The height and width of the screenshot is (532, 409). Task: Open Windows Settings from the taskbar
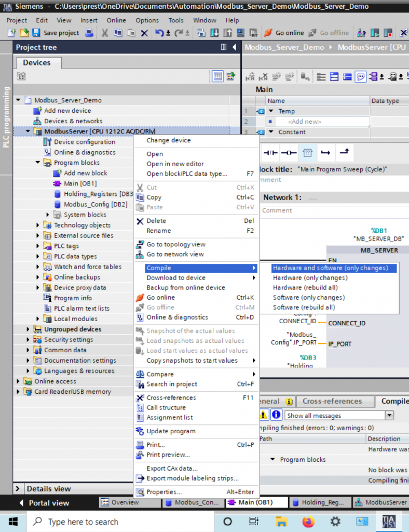pos(335,522)
